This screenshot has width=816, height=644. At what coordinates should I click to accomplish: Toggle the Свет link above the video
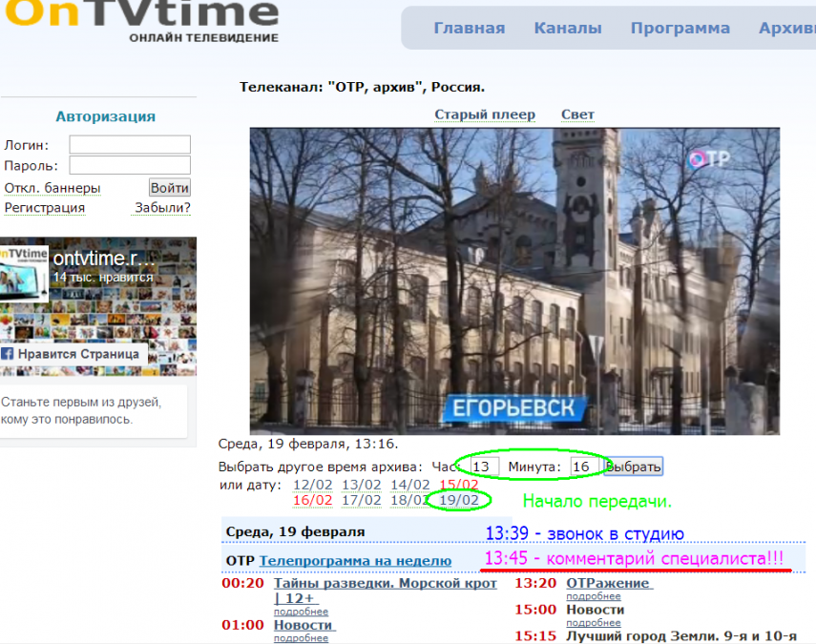pyautogui.click(x=577, y=114)
